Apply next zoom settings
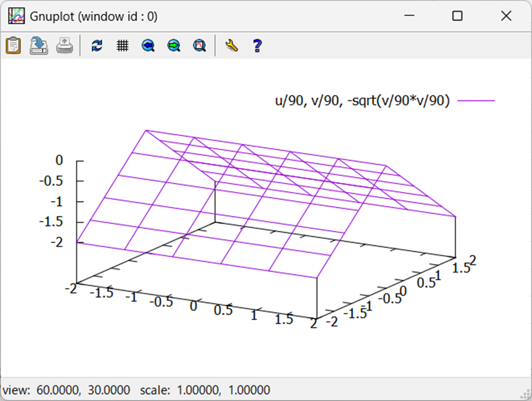532x401 pixels. 174,46
